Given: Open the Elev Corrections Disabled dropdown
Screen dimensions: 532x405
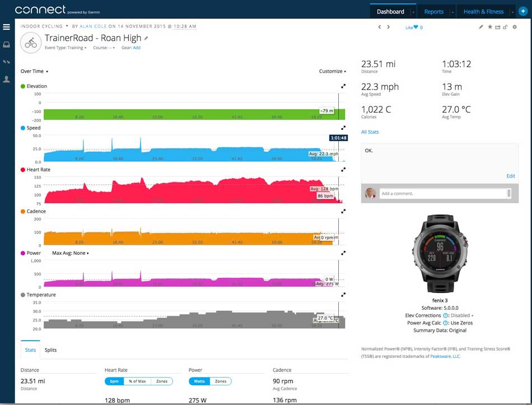Looking at the screenshot, I should pos(462,315).
